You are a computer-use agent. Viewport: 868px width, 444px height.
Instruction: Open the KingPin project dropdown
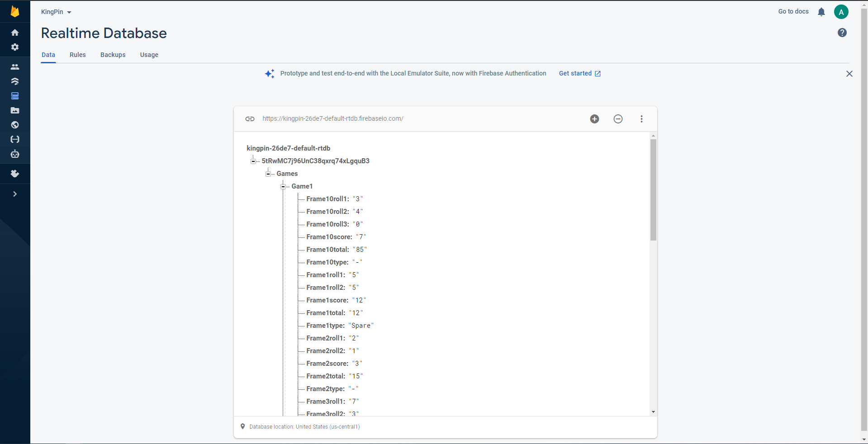point(56,12)
